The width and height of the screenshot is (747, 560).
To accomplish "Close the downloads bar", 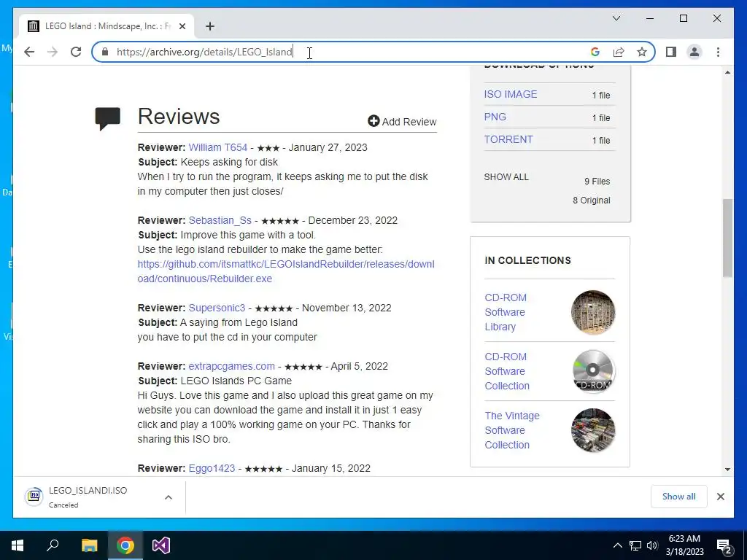I will [720, 497].
